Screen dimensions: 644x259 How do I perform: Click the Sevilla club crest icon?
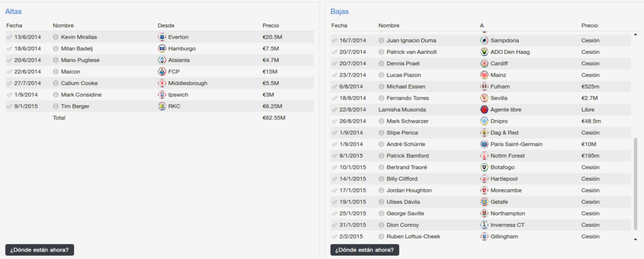pyautogui.click(x=484, y=98)
